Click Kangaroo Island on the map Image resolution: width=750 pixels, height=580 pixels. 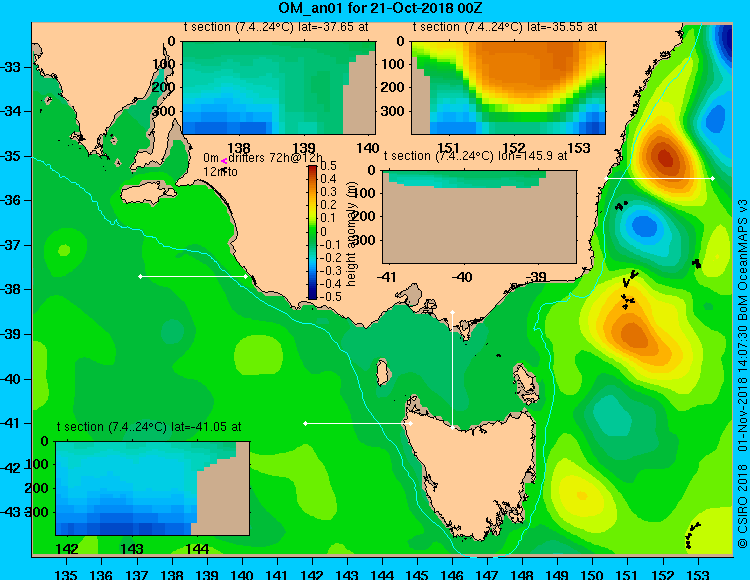coord(148,194)
